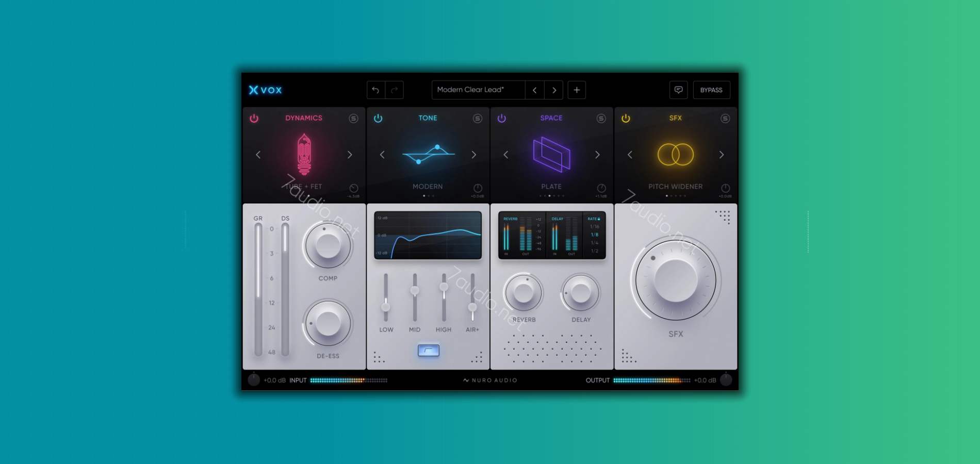Select the 1/4 delay rate

click(595, 243)
